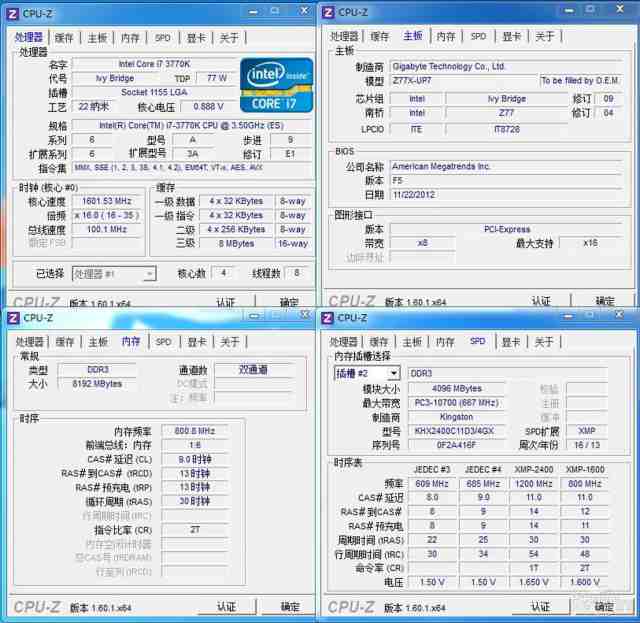This screenshot has height=623, width=640.
Task: Click CPU-Z app icon in memory window title bar
Action: point(13,318)
